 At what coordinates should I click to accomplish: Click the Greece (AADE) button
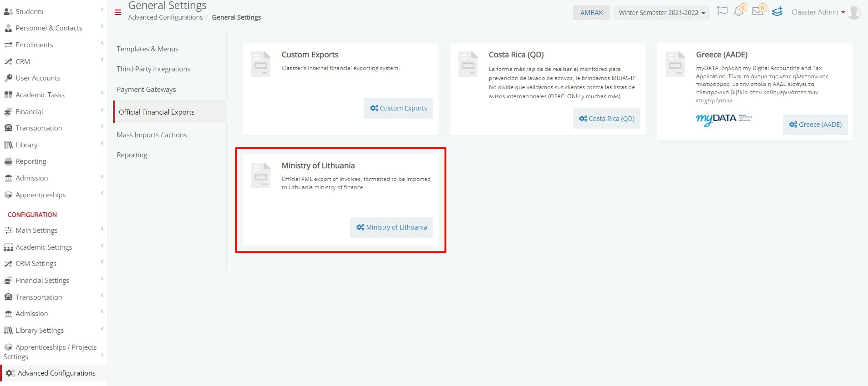(x=815, y=125)
